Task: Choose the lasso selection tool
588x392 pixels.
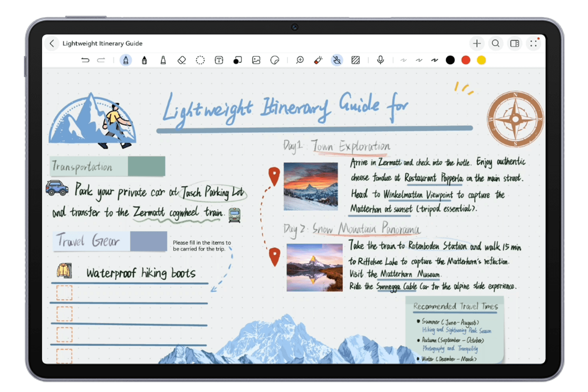Action: [x=200, y=60]
